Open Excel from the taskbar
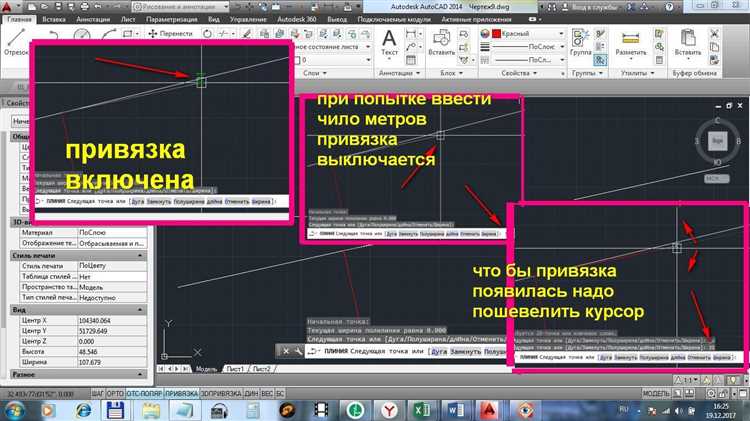750x421 pixels. [422, 410]
